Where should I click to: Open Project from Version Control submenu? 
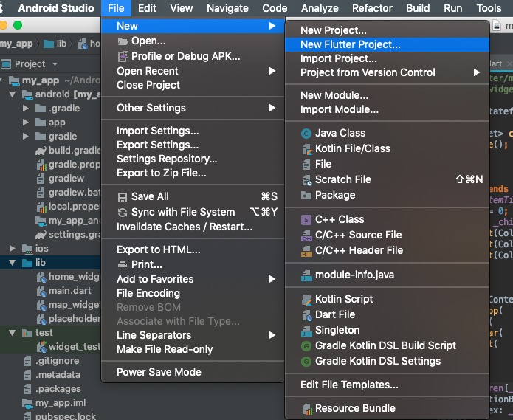click(388, 72)
